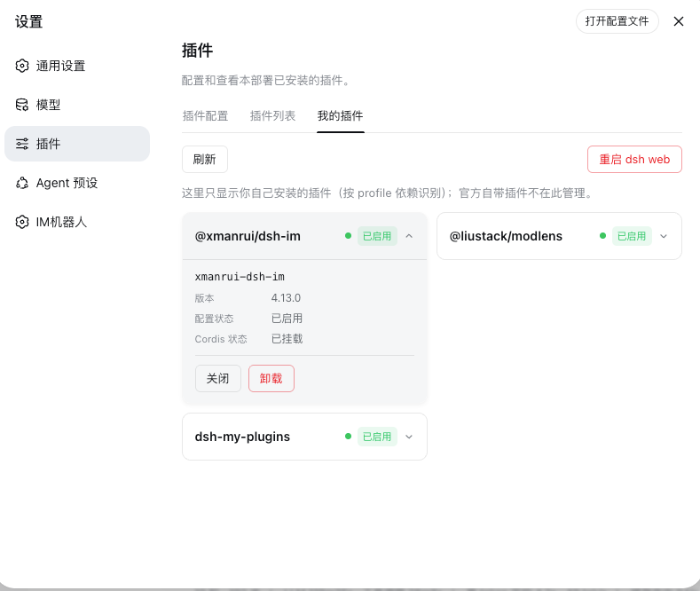Click the xmanrui-dsh-im package name
The image size is (700, 591).
coord(240,277)
